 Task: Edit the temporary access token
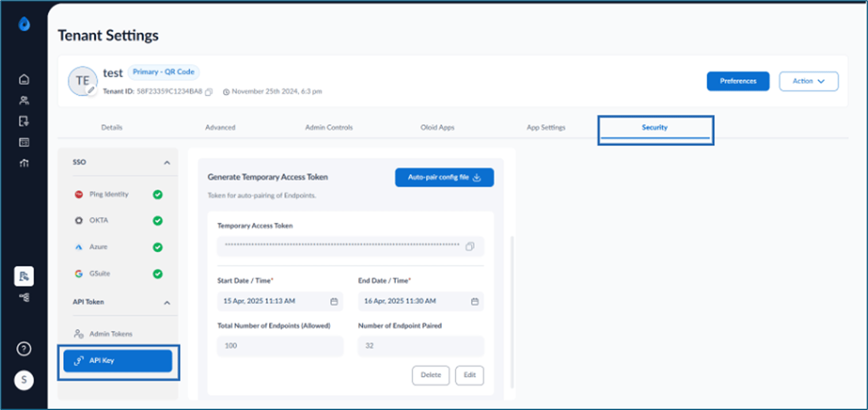(x=470, y=375)
